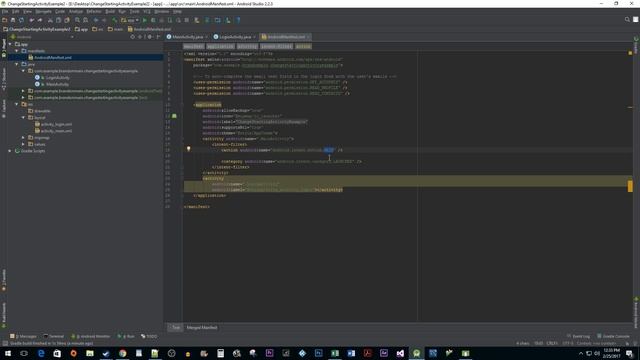
Task: Click the app breadcrumb in navigation bar
Action: (81, 29)
